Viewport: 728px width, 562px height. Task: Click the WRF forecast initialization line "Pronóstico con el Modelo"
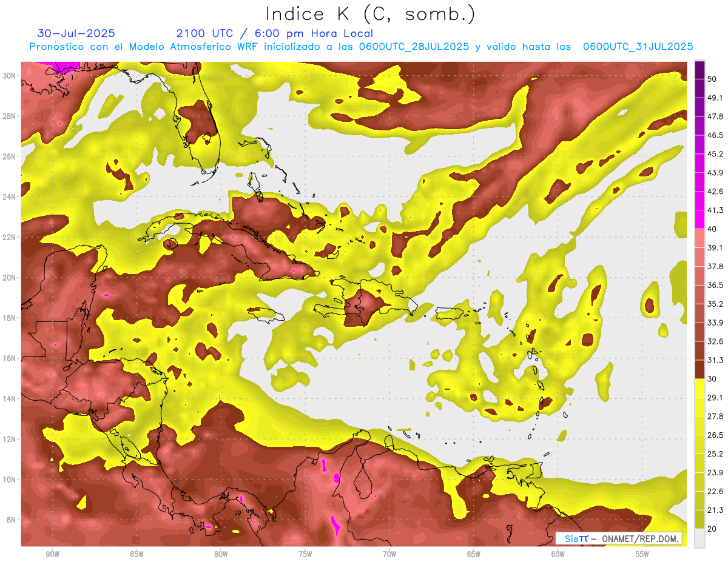pos(361,47)
